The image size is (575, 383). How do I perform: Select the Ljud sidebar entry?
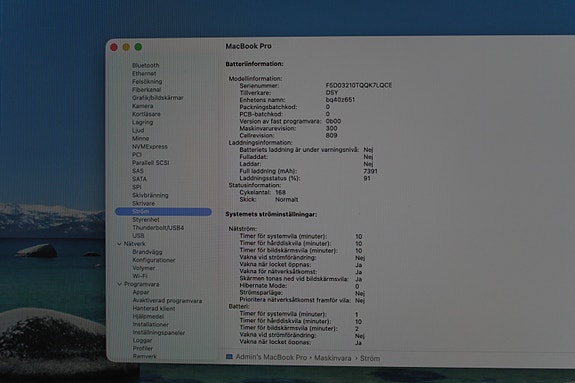138,130
